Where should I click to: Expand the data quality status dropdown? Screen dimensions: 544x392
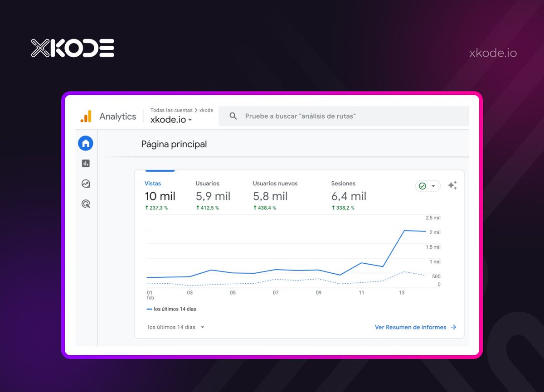[x=434, y=186]
